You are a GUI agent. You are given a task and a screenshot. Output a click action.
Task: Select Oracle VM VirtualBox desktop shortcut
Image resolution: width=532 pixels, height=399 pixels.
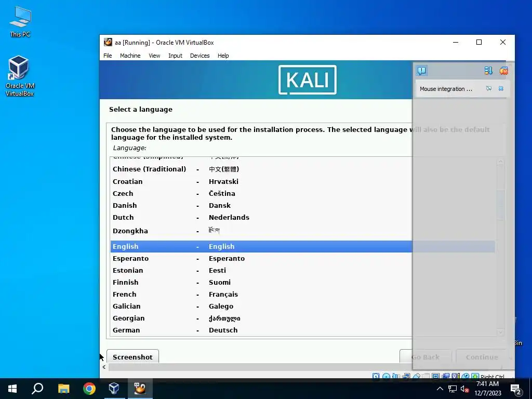[x=20, y=76]
